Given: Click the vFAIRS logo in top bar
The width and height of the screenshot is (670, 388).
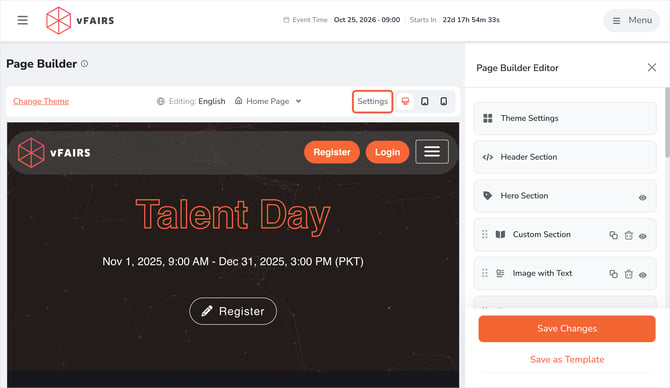Looking at the screenshot, I should click(x=80, y=21).
